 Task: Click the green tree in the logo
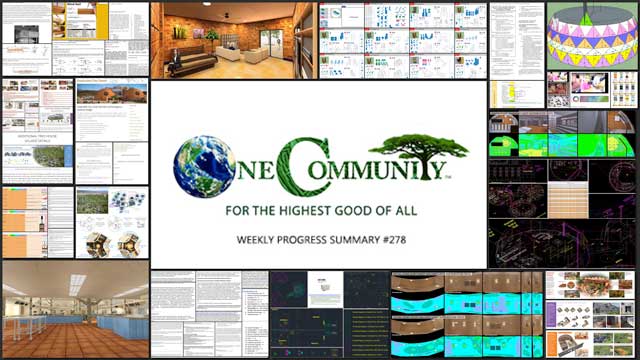pos(419,156)
